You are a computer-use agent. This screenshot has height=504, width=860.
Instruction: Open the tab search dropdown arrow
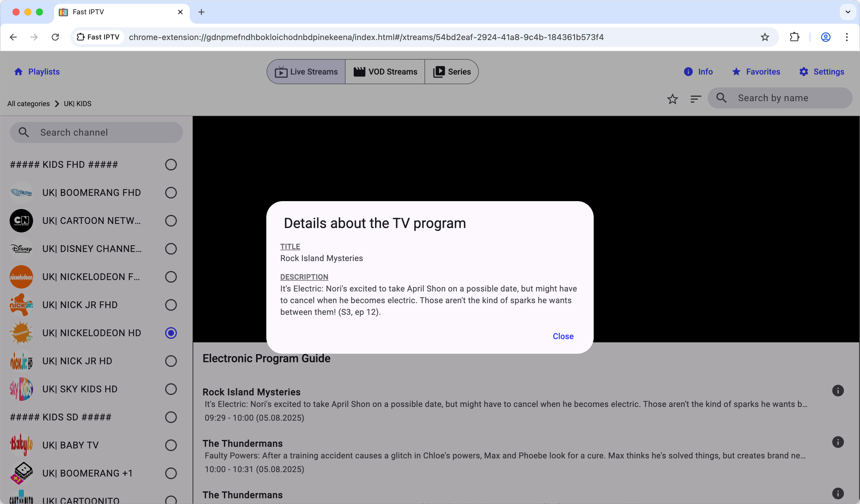[x=848, y=12]
